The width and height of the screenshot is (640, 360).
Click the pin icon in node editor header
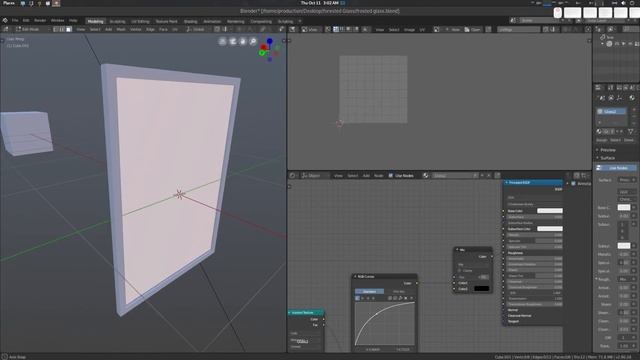click(498, 176)
